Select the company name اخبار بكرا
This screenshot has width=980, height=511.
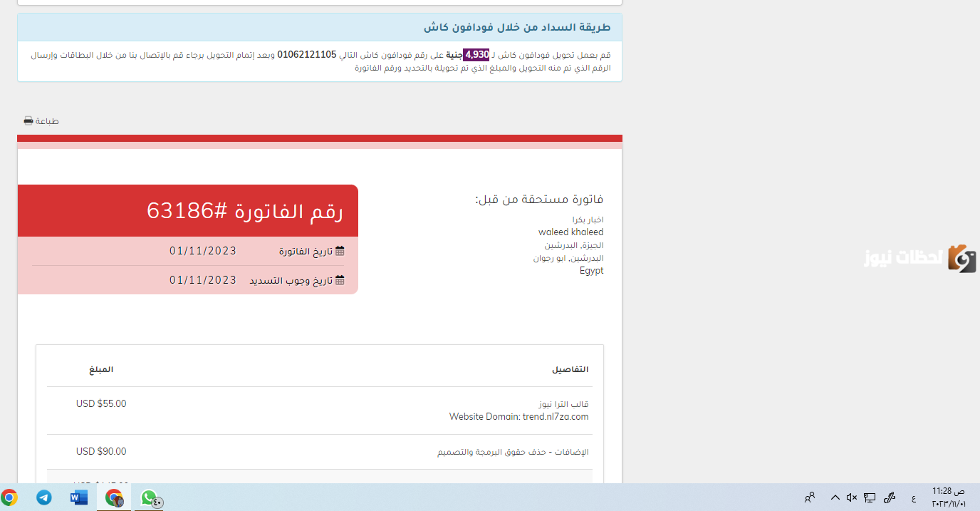[x=588, y=220]
